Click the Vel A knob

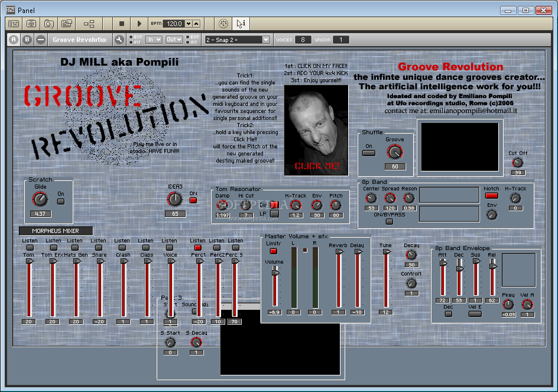527,304
